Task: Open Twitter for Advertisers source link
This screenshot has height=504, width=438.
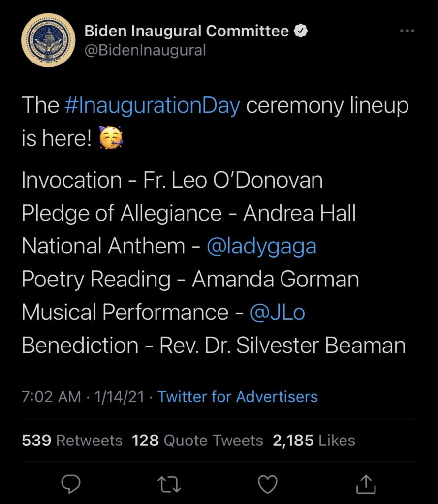Action: coord(237,397)
